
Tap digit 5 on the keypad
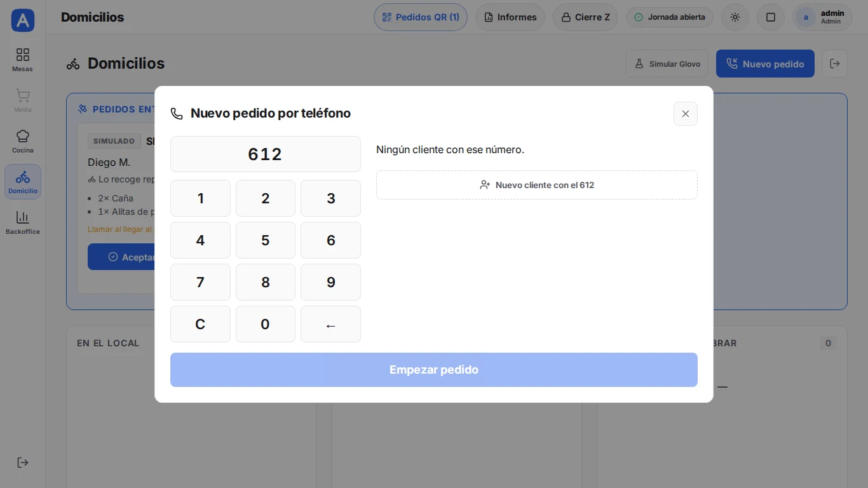(x=266, y=240)
